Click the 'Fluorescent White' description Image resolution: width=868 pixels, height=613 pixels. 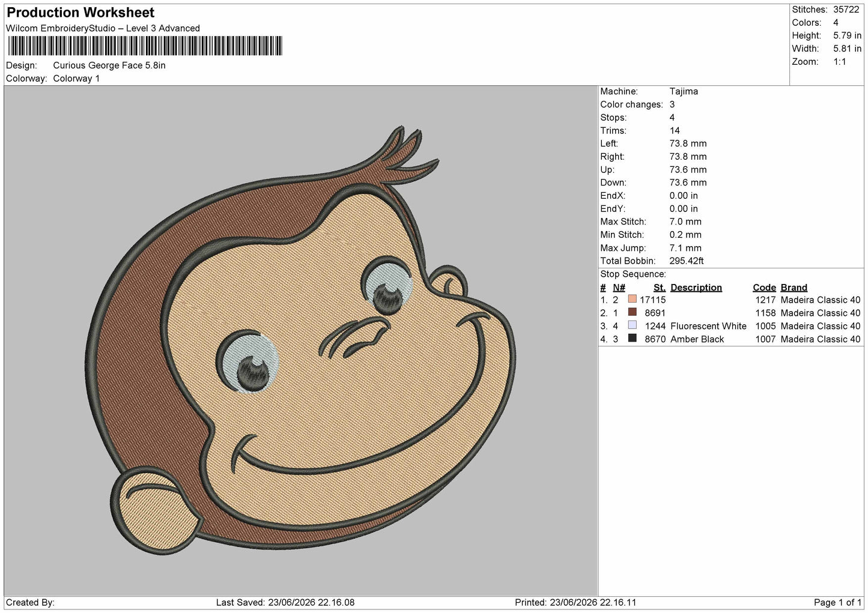708,326
